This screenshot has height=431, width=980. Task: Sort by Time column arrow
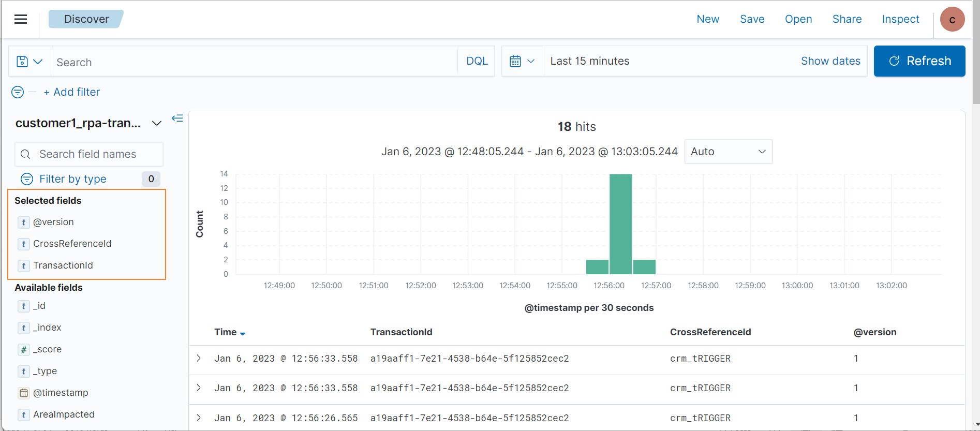point(243,333)
